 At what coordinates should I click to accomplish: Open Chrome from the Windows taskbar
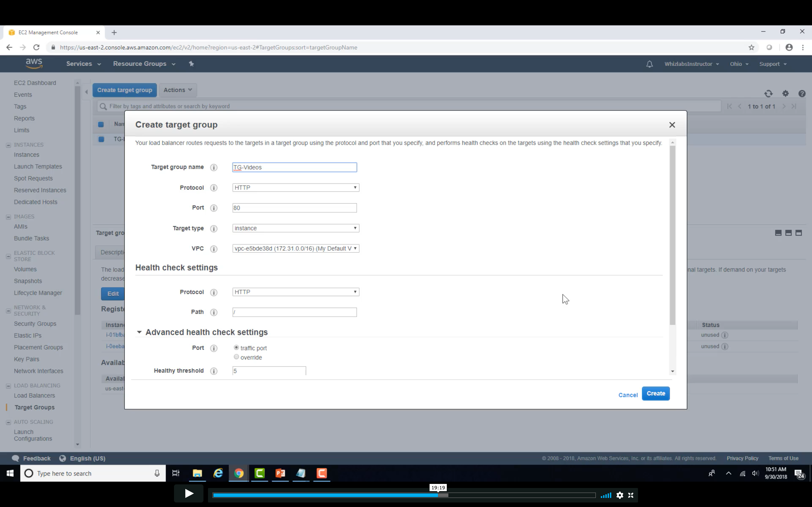point(239,473)
